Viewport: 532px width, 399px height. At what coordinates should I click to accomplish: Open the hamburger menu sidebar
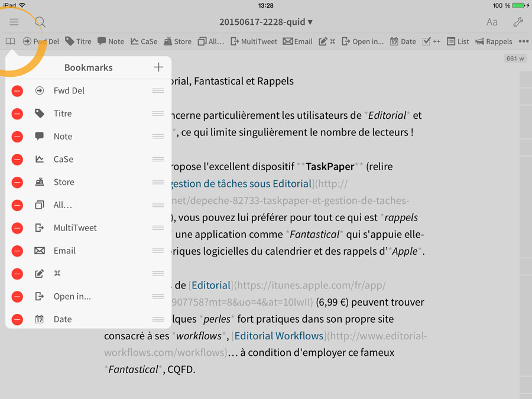(14, 22)
